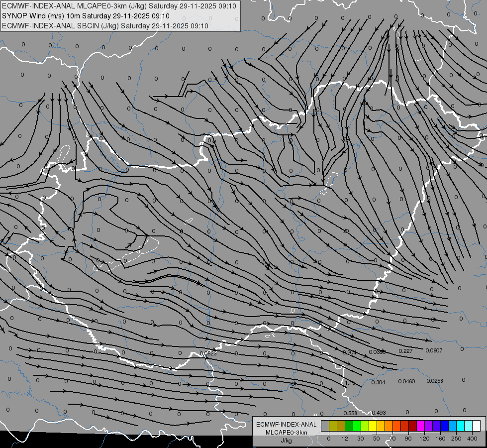Click the pure yellow legend swatch
Viewport: 487px width, 448px height.
[x=373, y=426]
